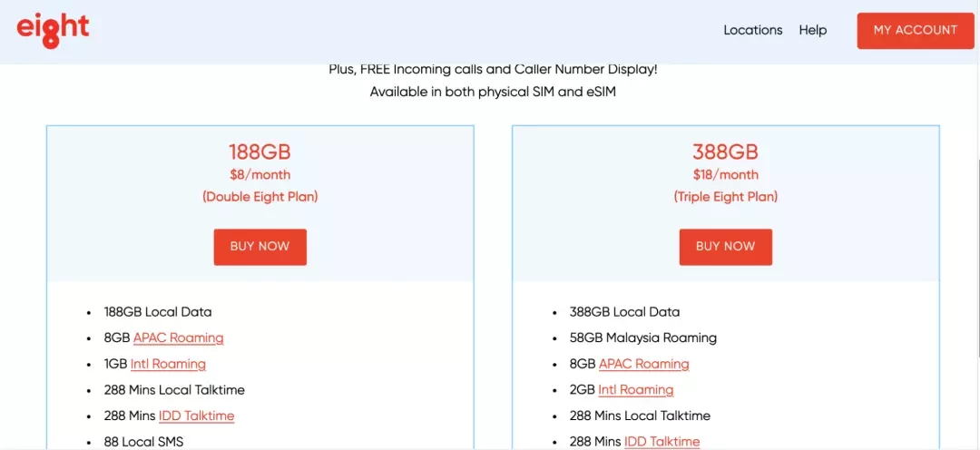Open the Locations page

752,30
